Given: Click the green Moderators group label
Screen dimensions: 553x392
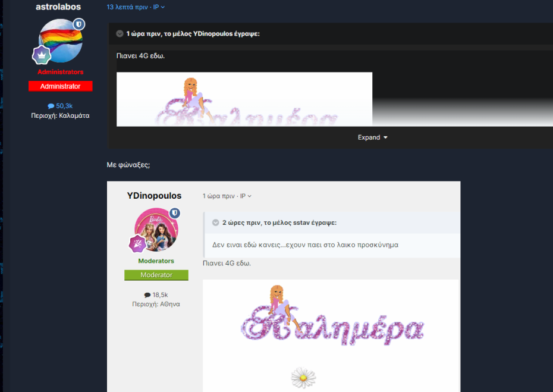Looking at the screenshot, I should point(156,261).
